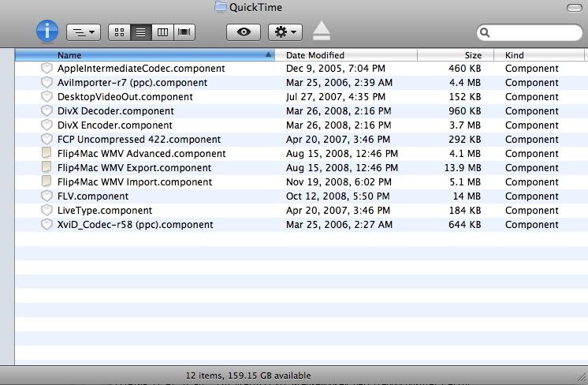
Task: Click the 644 KB size value
Action: [x=464, y=225]
